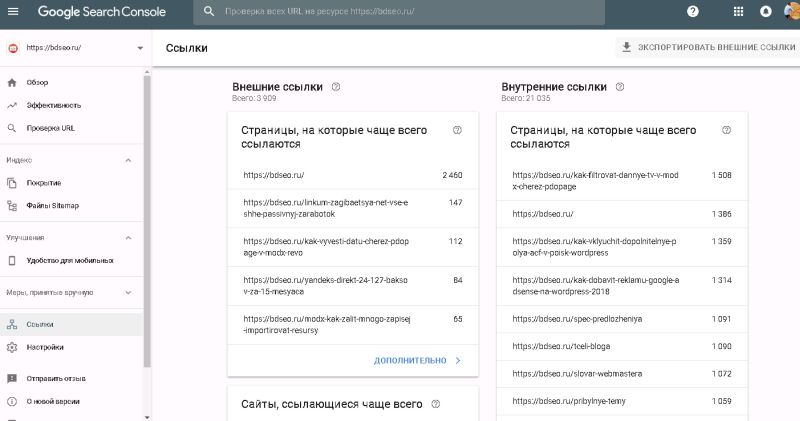This screenshot has height=421, width=800.
Task: Click the Проверка URL magnifier icon
Action: point(12,128)
